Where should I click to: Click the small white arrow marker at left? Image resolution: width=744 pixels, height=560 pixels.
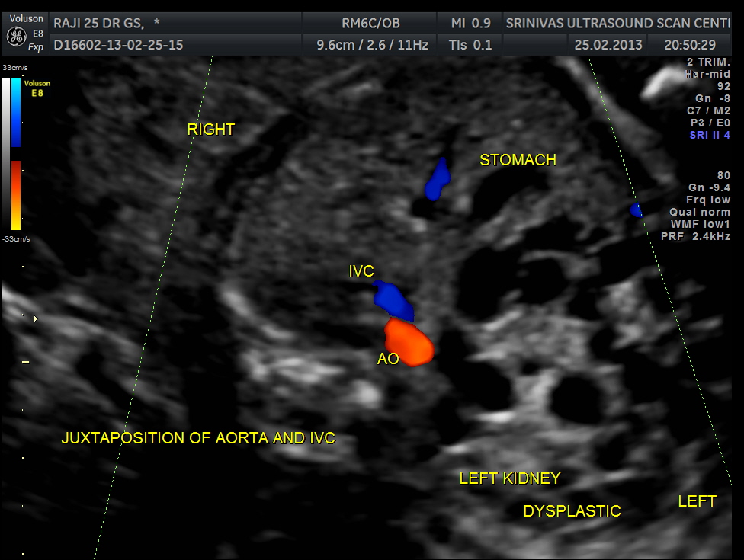tap(34, 318)
